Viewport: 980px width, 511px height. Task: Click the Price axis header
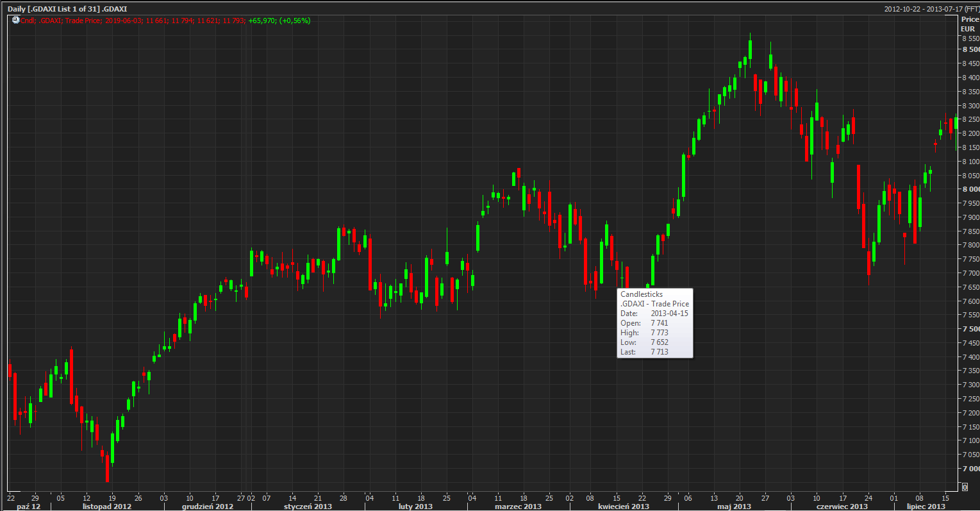pos(969,19)
